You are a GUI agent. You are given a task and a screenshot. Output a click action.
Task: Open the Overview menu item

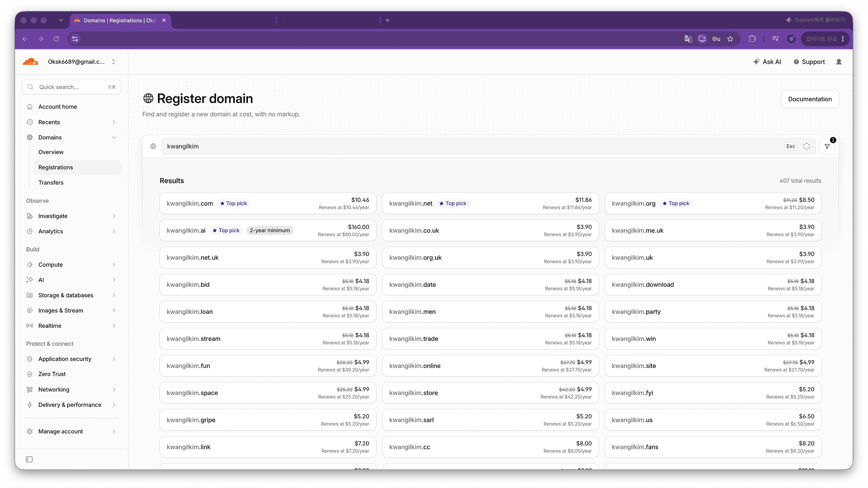coord(51,152)
